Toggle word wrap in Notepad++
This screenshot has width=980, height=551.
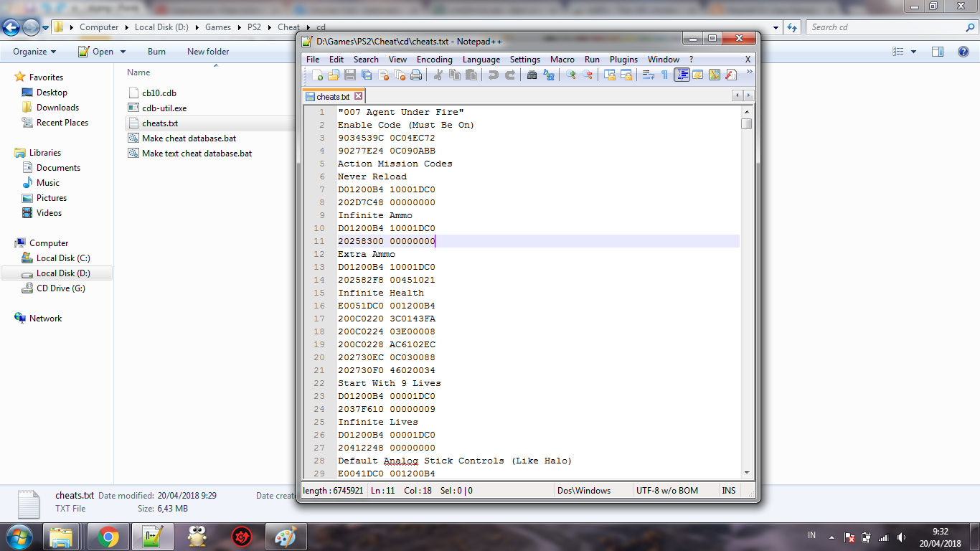point(649,75)
